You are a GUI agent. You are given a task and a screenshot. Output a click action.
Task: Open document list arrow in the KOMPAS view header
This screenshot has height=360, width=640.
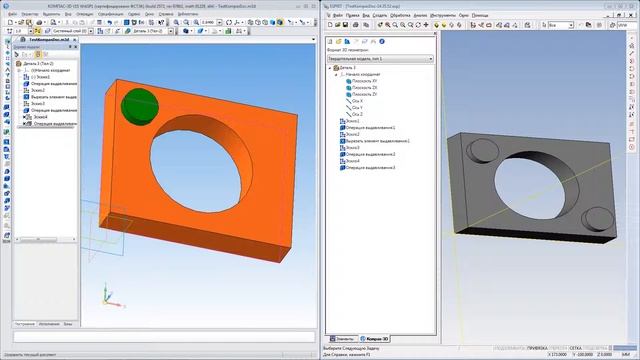point(313,40)
